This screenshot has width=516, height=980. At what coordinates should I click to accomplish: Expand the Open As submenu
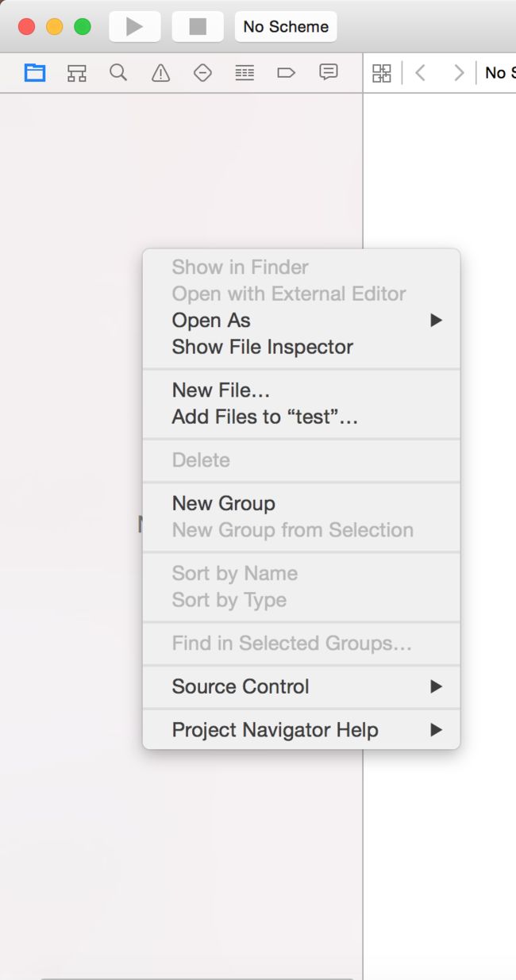(302, 321)
